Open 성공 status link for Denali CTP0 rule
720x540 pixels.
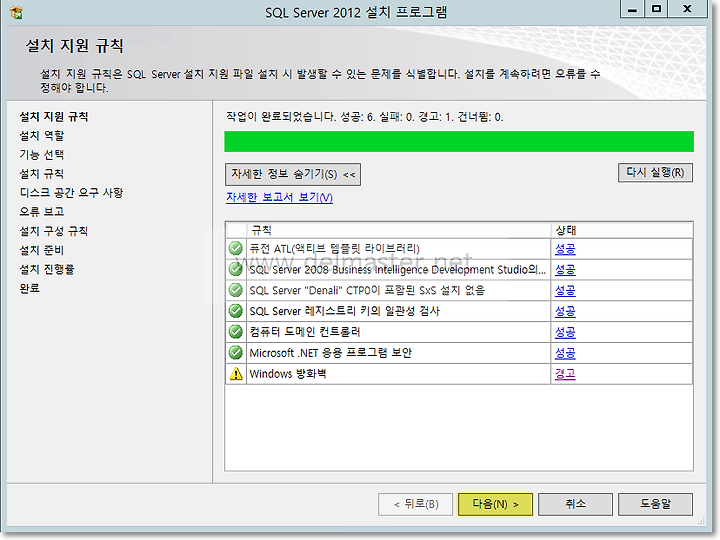point(565,290)
